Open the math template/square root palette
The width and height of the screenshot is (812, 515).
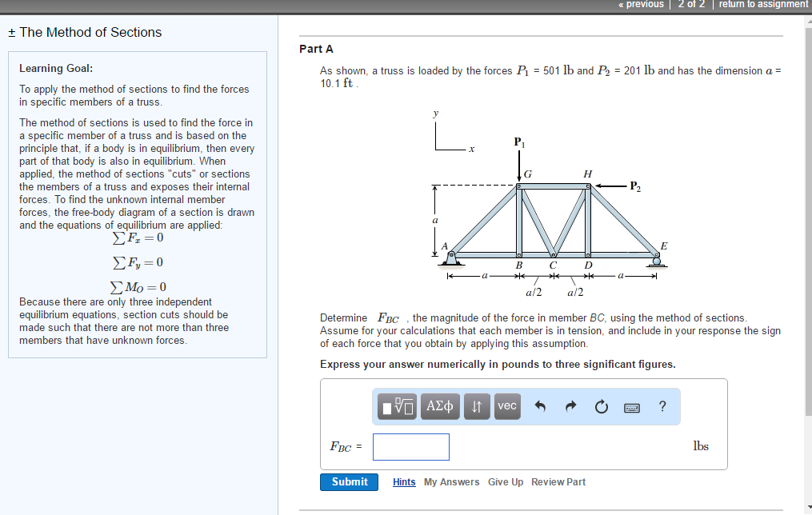pyautogui.click(x=396, y=406)
